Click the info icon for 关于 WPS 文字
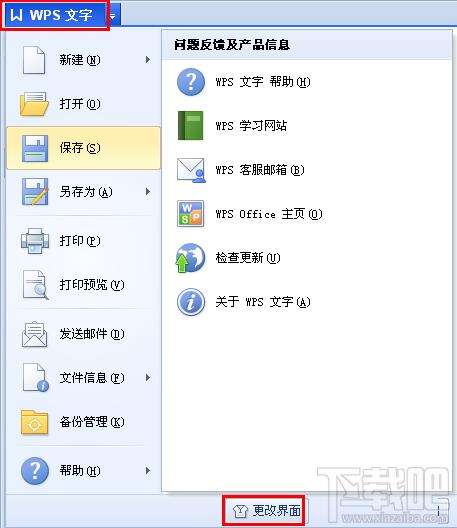 191,302
